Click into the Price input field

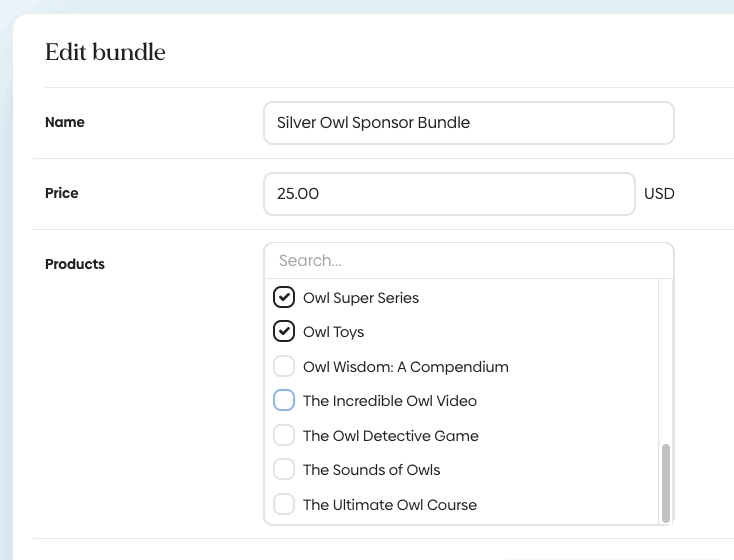(449, 194)
